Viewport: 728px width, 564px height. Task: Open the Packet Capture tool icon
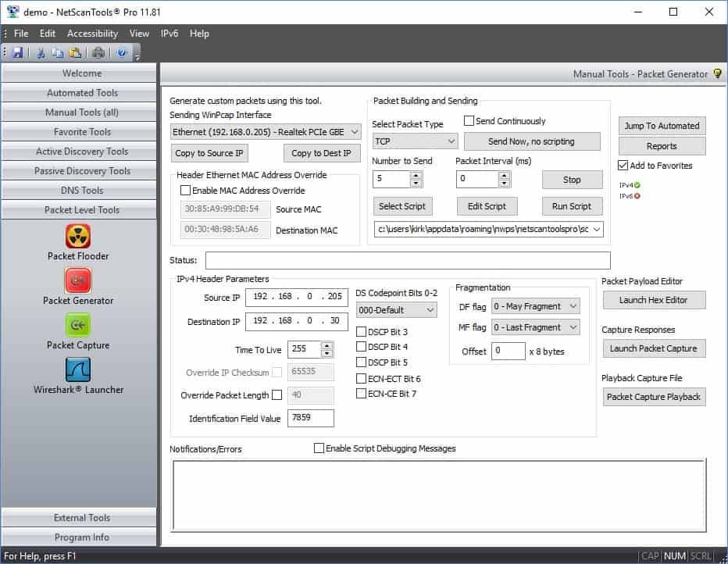pyautogui.click(x=78, y=325)
